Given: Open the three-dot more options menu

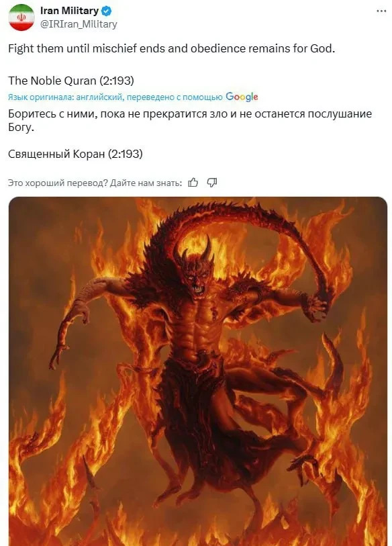Looking at the screenshot, I should click(x=381, y=11).
